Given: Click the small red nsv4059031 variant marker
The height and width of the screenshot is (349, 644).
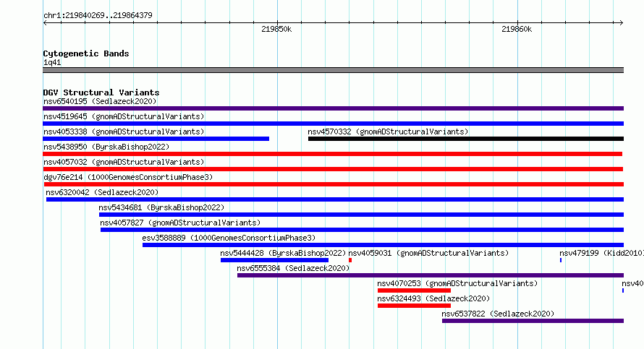Looking at the screenshot, I should click(350, 260).
